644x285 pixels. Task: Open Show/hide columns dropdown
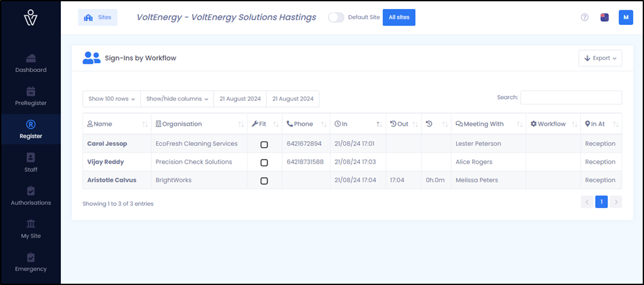(x=177, y=99)
